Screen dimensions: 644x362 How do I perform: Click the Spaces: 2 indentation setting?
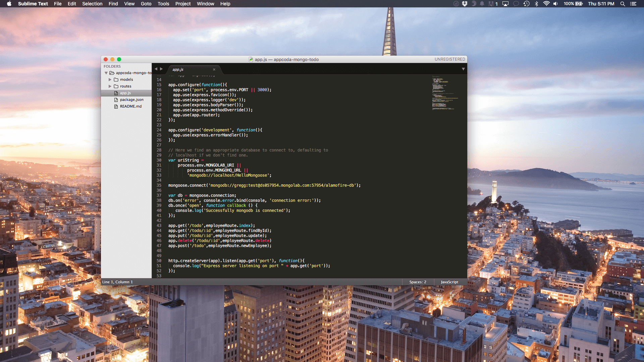tap(418, 282)
